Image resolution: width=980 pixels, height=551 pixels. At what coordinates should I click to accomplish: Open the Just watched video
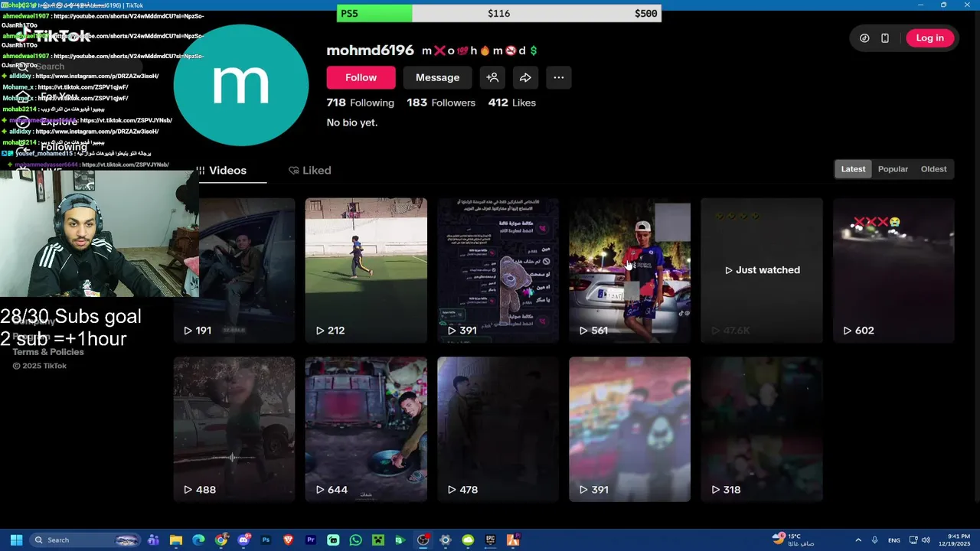[762, 270]
